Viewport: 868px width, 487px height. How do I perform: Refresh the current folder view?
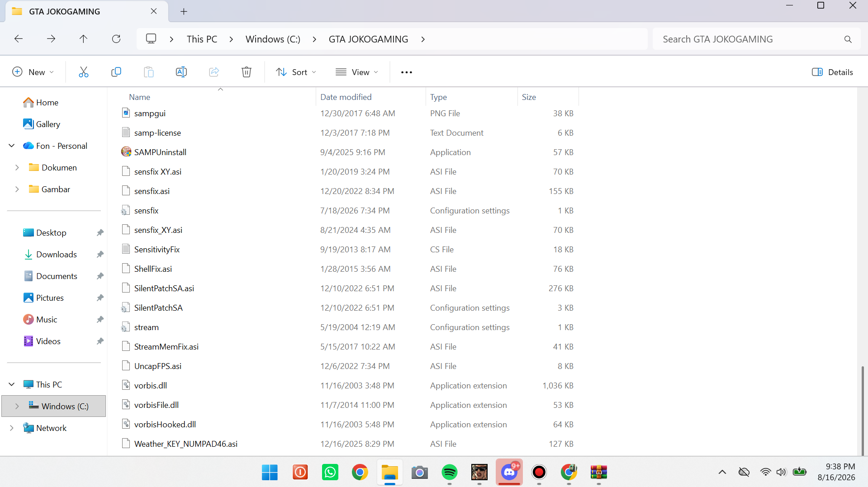pyautogui.click(x=116, y=39)
